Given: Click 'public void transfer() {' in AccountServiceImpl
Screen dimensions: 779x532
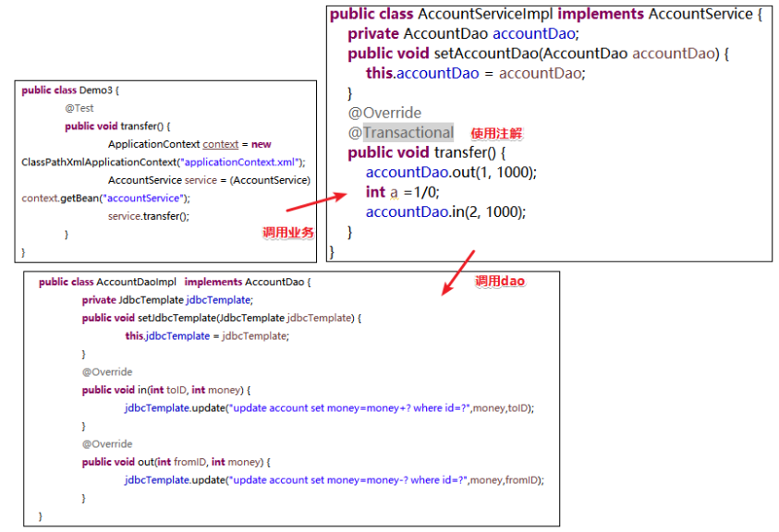Looking at the screenshot, I should pyautogui.click(x=426, y=152).
